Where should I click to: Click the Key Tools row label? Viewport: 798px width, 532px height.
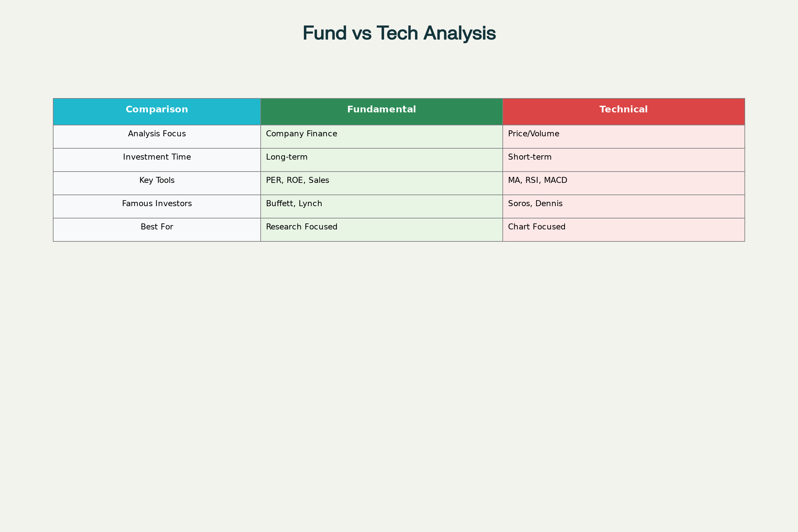157,183
